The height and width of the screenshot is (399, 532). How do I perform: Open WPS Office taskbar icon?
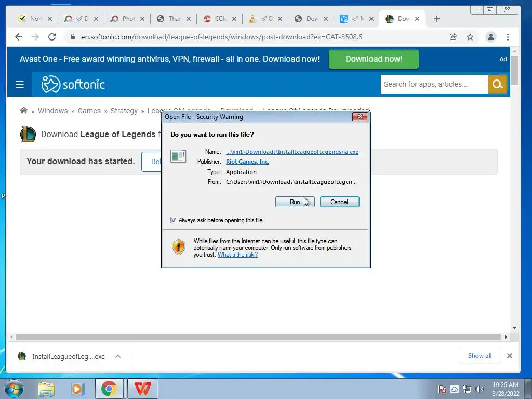[142, 389]
